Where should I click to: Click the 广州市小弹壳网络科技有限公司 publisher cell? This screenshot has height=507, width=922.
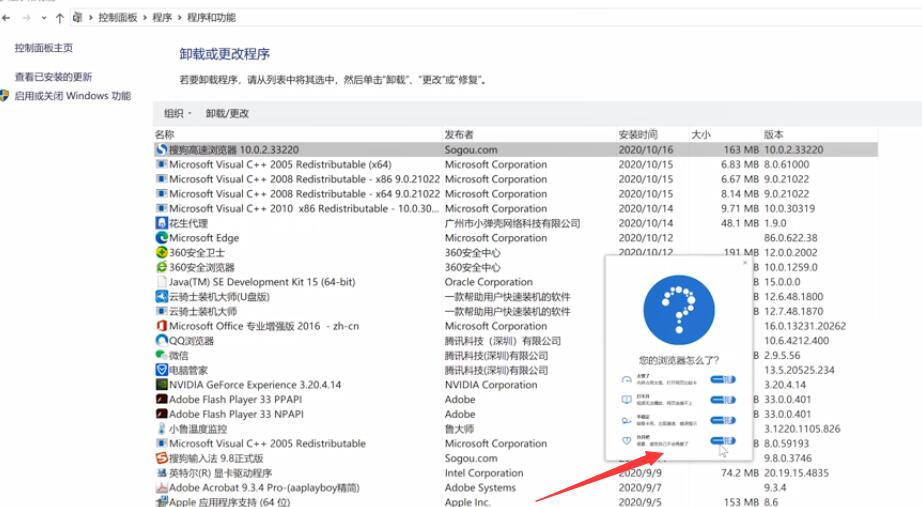coord(512,223)
